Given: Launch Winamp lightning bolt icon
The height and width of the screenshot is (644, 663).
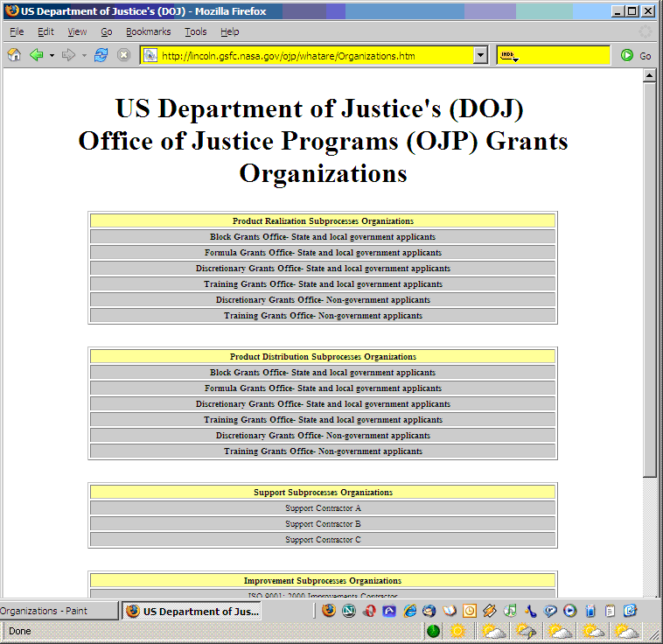Looking at the screenshot, I should coord(490,611).
